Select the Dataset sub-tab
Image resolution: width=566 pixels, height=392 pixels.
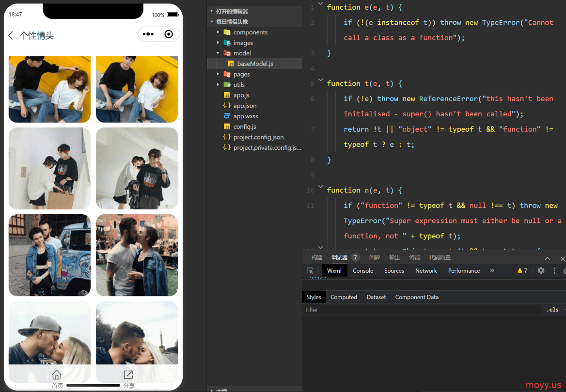[376, 297]
